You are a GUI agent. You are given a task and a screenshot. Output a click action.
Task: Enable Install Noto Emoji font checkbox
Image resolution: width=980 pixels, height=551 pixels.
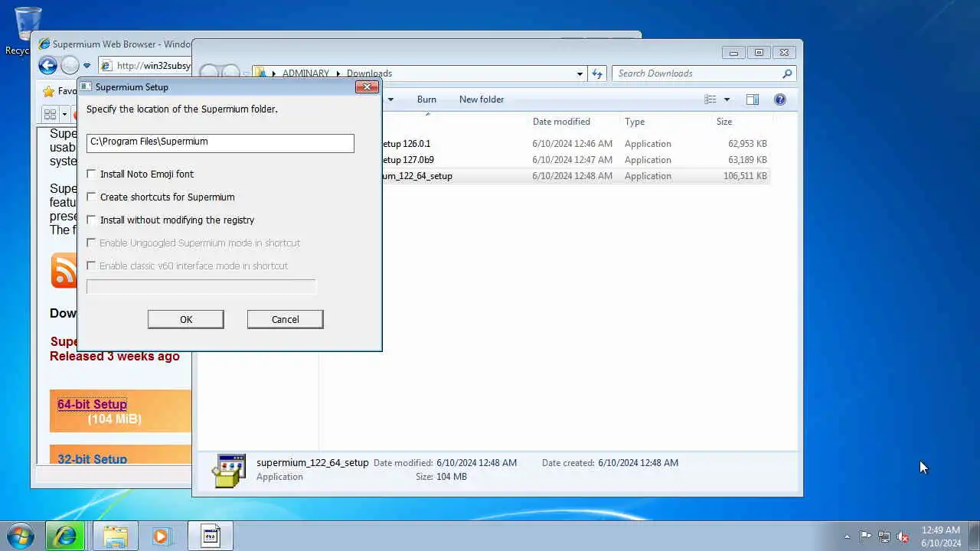coord(91,174)
